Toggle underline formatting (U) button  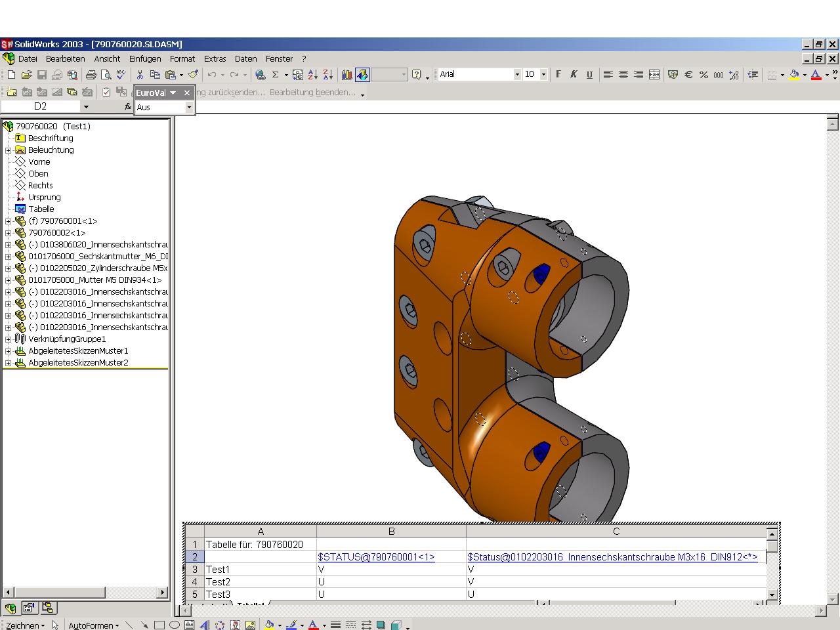[x=589, y=75]
